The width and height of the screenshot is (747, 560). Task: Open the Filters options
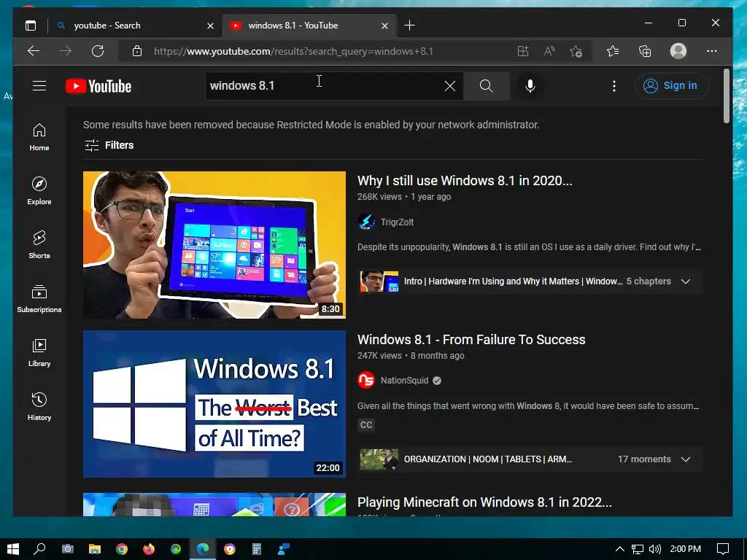pos(109,145)
